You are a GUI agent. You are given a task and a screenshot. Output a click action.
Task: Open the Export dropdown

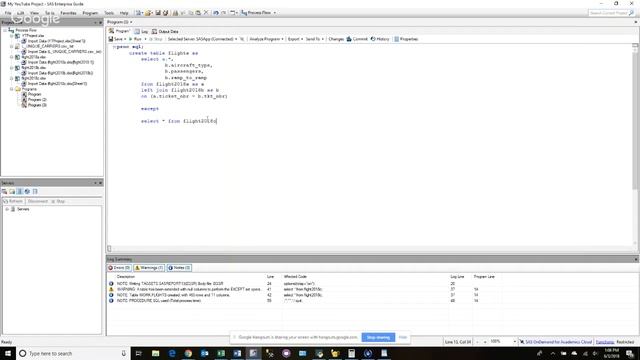click(295, 39)
